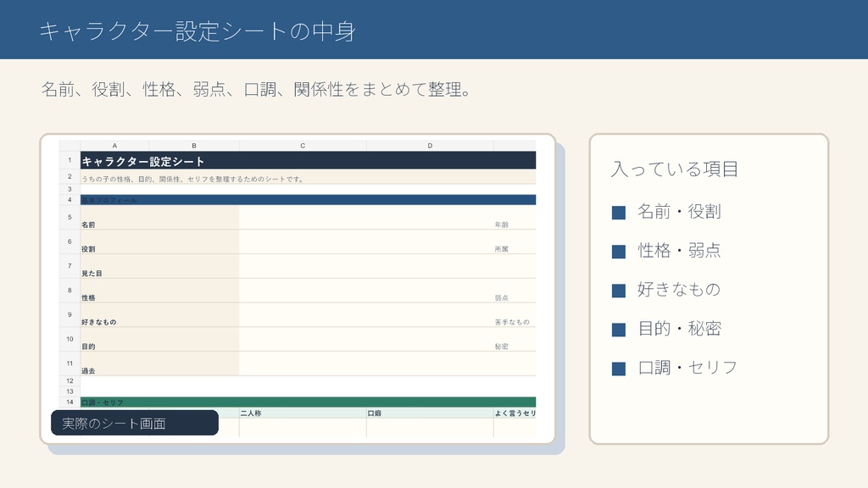Screen dimensions: 868x488
Task: Click column header D in the sheet
Action: click(430, 146)
